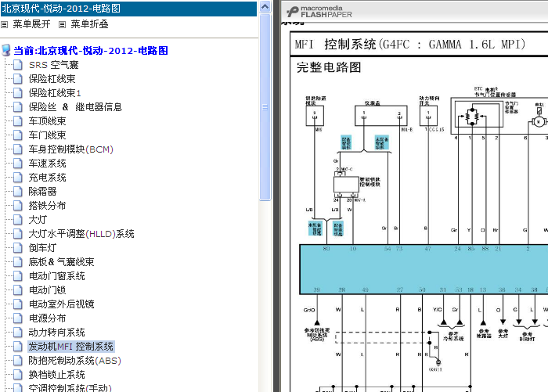Image resolution: width=548 pixels, height=392 pixels.
Task: Open the 保险杠线束 entry
Action: coord(52,79)
